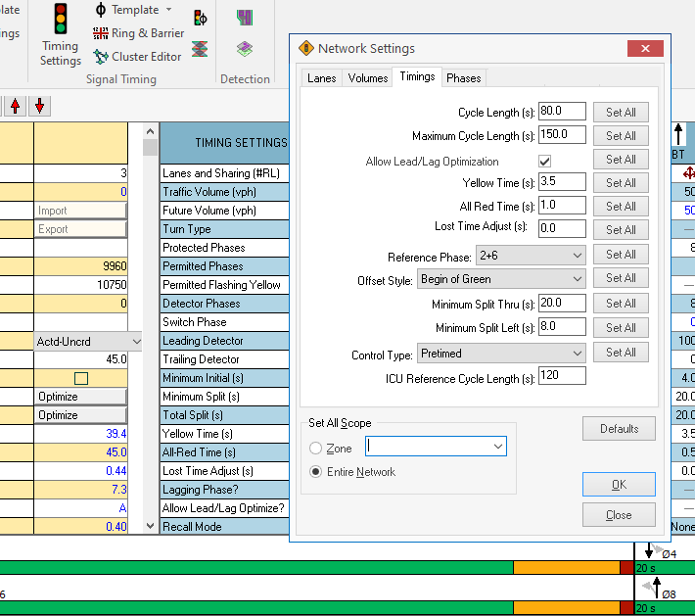Click the red down arrow button

[x=40, y=106]
